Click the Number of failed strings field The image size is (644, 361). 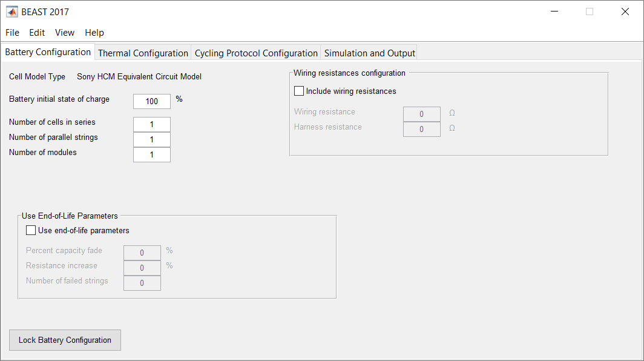point(142,282)
